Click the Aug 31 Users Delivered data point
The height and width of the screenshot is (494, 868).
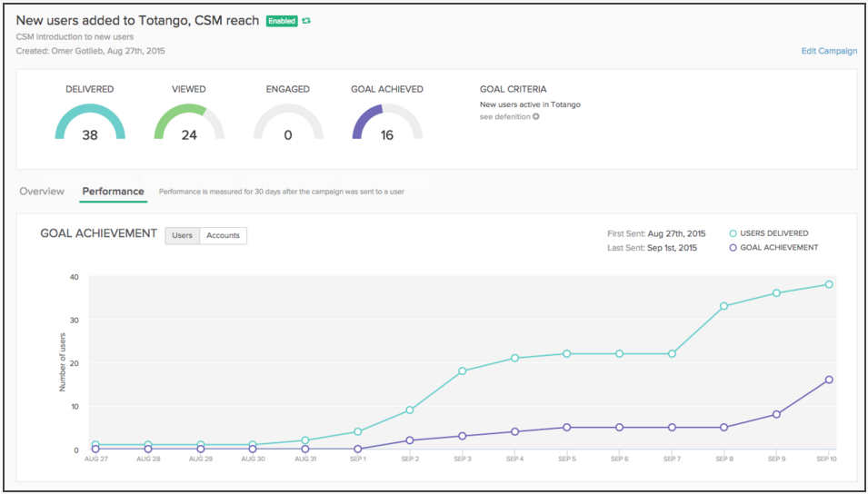click(305, 440)
